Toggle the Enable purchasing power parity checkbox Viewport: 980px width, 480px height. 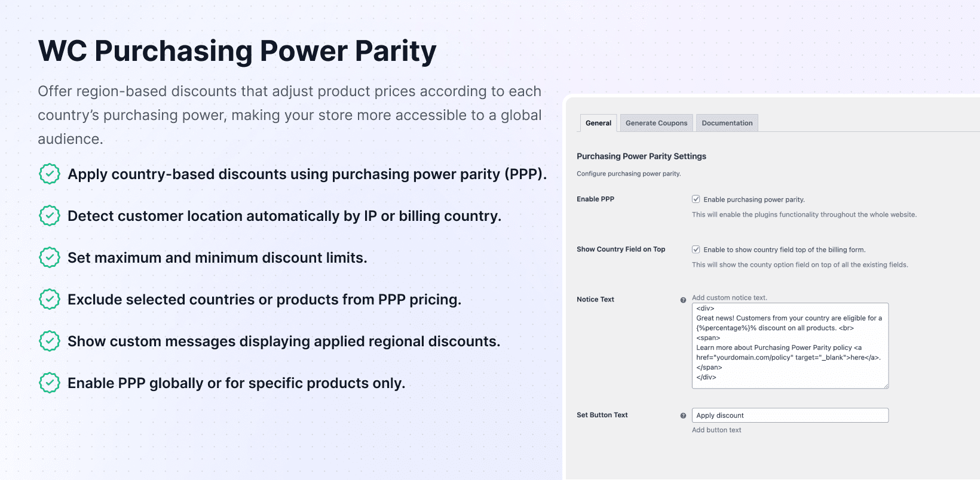tap(696, 199)
